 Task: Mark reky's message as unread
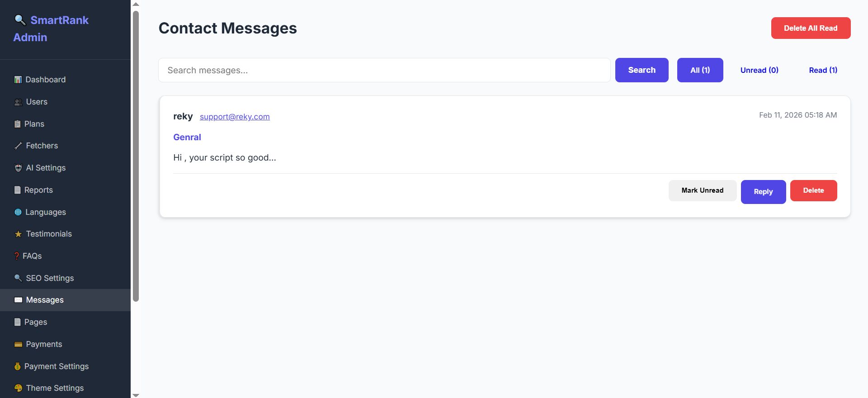pyautogui.click(x=702, y=190)
